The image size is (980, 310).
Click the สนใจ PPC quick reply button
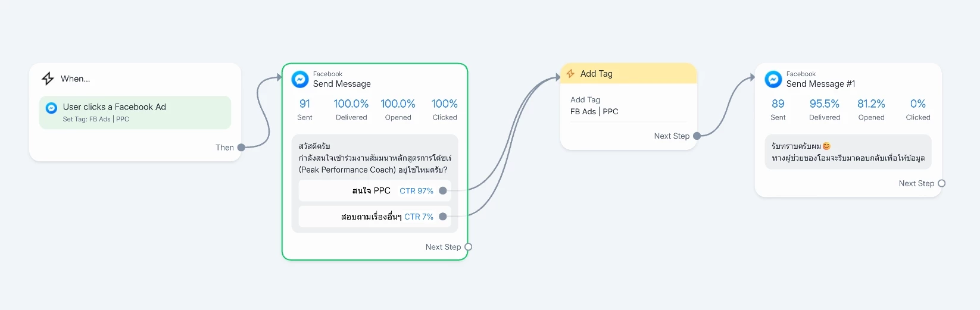(x=371, y=191)
